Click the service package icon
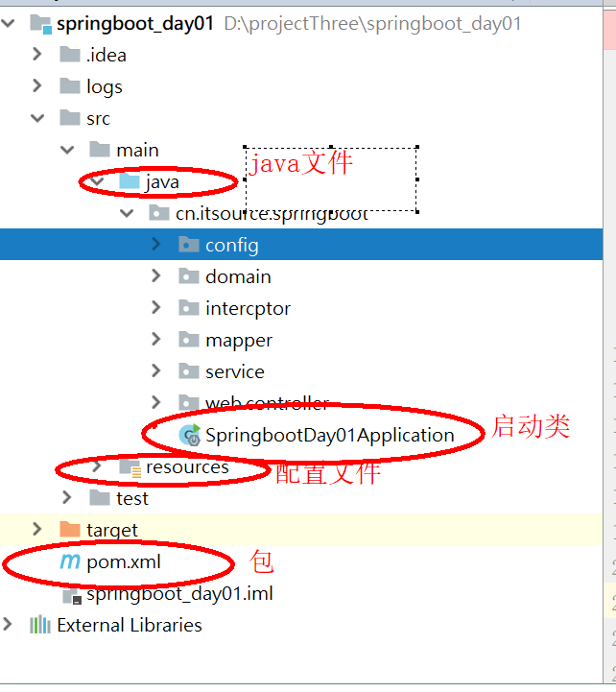616x692 pixels. (x=189, y=371)
